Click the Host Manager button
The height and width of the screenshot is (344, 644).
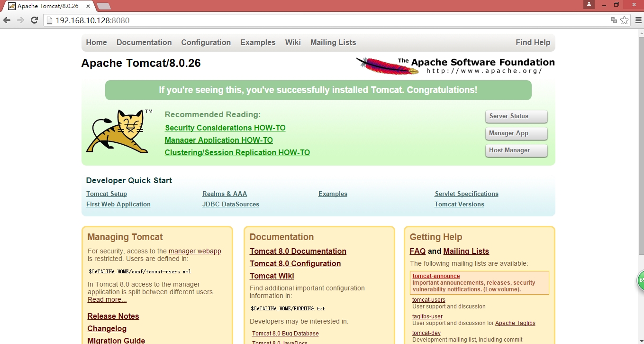[x=516, y=150]
